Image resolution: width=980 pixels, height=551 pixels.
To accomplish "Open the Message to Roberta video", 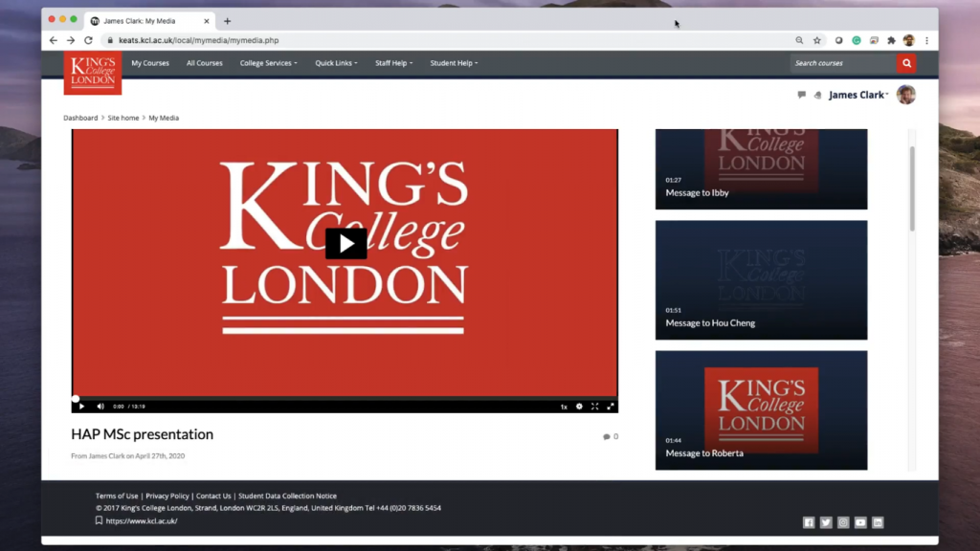I will (x=761, y=409).
